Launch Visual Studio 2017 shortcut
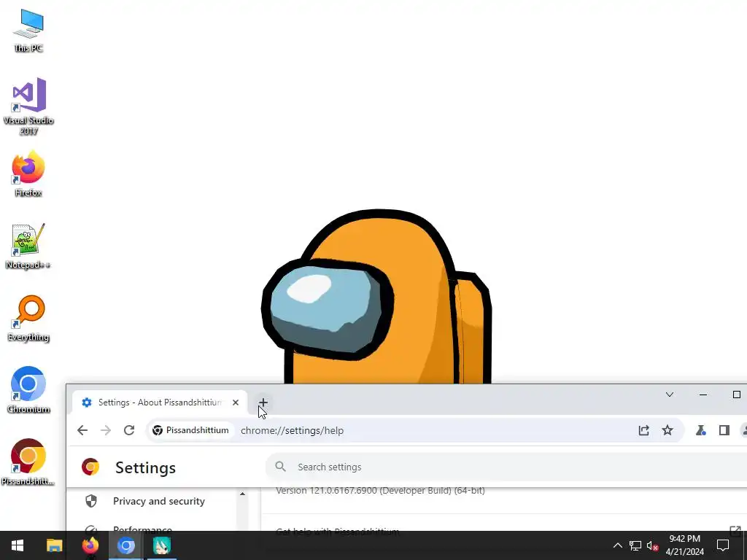 [28, 106]
